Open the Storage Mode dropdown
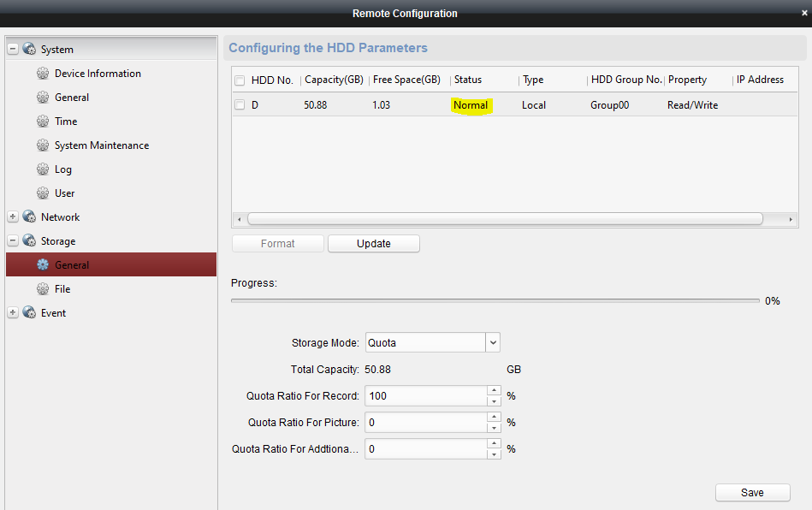Screen dimensions: 812x510 click(492, 342)
